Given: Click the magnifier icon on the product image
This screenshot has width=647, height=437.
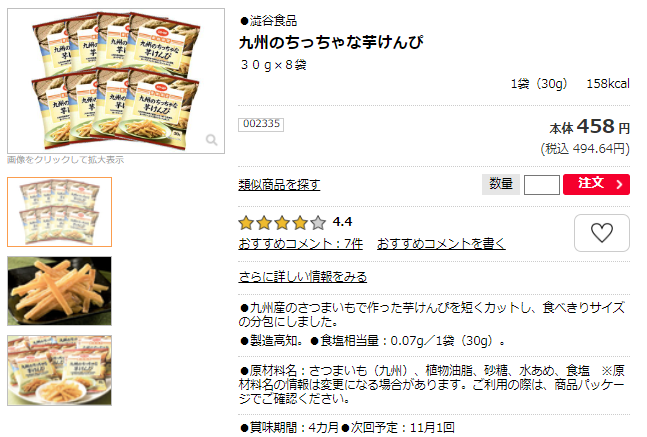Looking at the screenshot, I should click(x=212, y=140).
